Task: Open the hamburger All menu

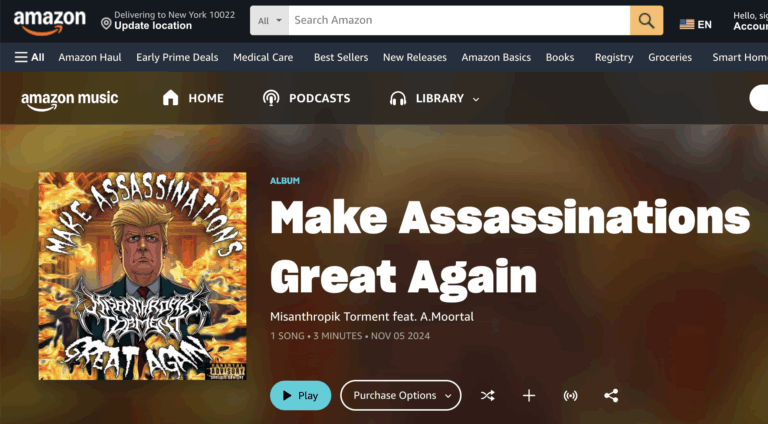Action: (x=29, y=57)
